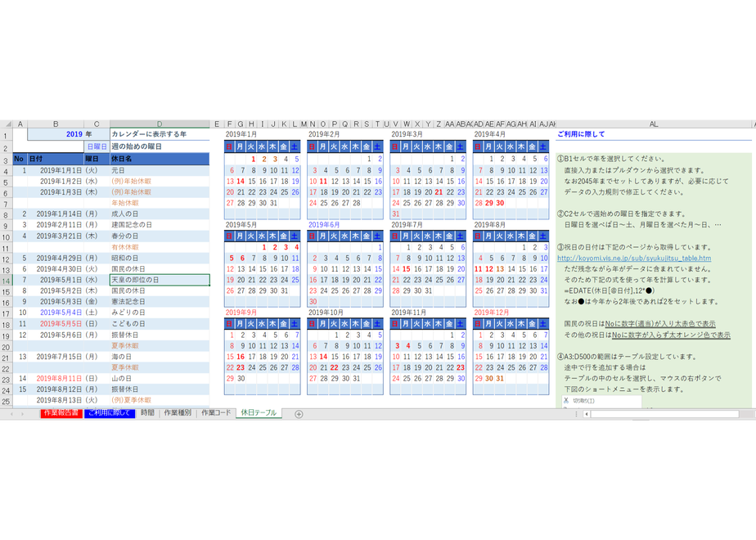Screen dimensions: 756x540
Task: Click the calendar title 2019年5月
Action: tap(241, 225)
